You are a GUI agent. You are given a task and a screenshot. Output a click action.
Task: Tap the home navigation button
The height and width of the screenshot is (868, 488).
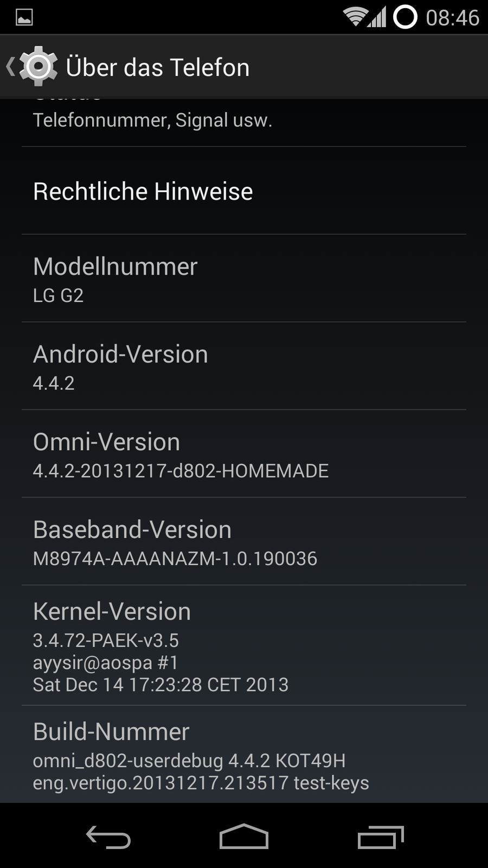click(244, 836)
